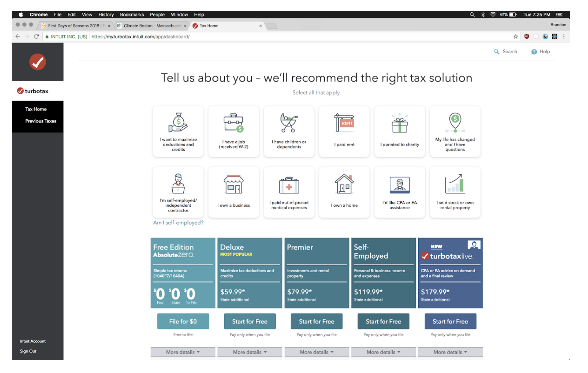Select the Deluxe Most Popular plan card
The height and width of the screenshot is (373, 588).
pos(250,273)
